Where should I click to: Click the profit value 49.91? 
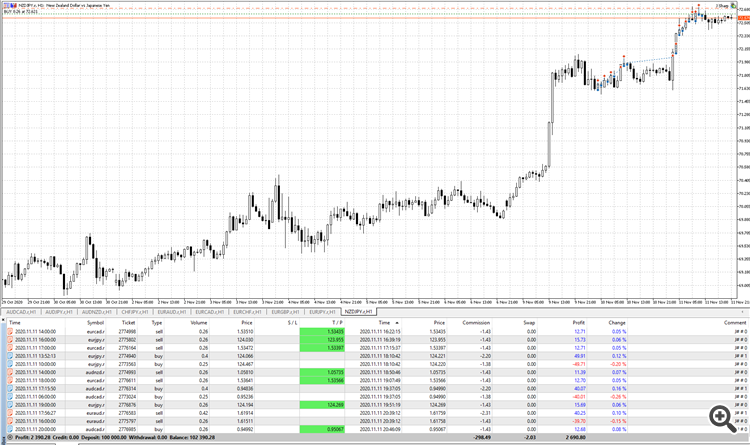pyautogui.click(x=580, y=356)
